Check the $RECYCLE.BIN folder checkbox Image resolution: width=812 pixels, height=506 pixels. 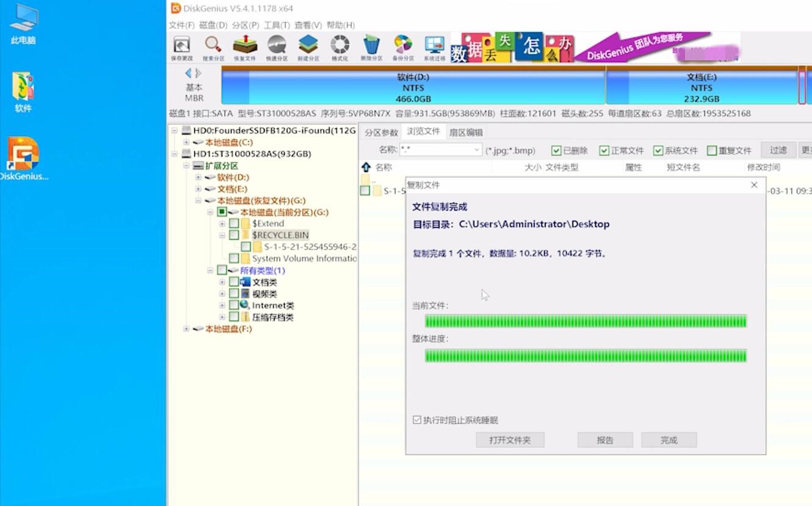pos(234,235)
